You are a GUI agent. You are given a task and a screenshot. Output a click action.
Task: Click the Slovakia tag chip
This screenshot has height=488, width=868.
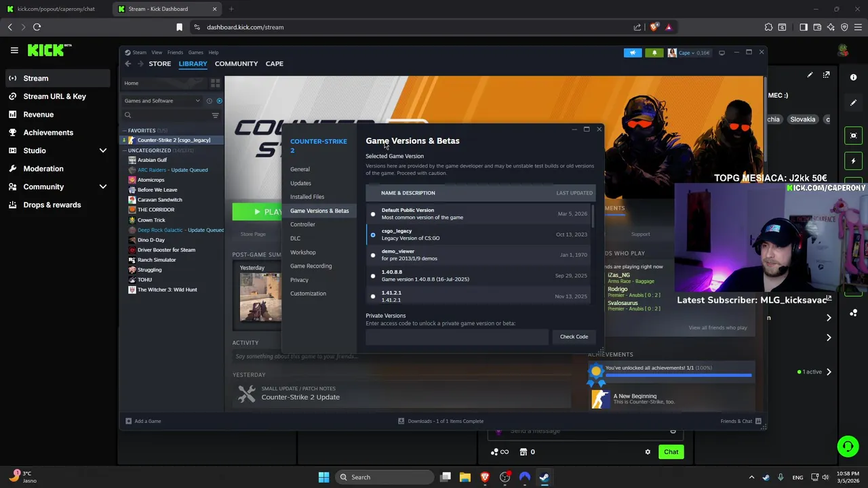coord(802,119)
